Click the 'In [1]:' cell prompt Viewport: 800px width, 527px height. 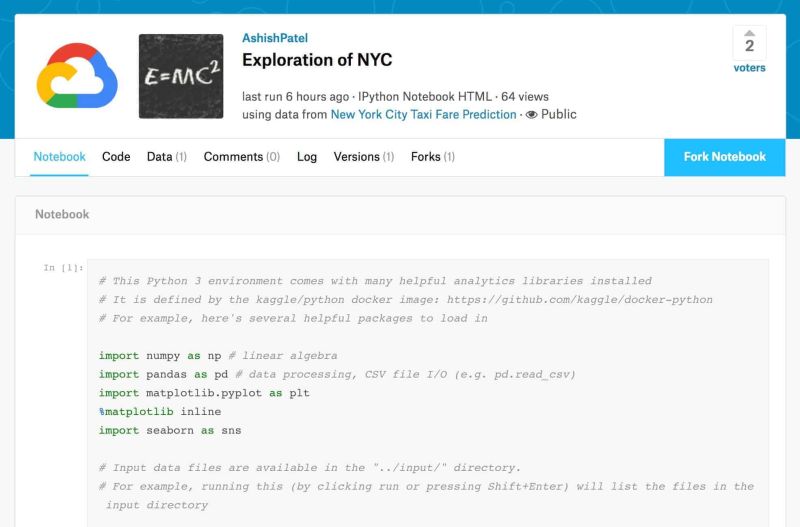(x=63, y=268)
